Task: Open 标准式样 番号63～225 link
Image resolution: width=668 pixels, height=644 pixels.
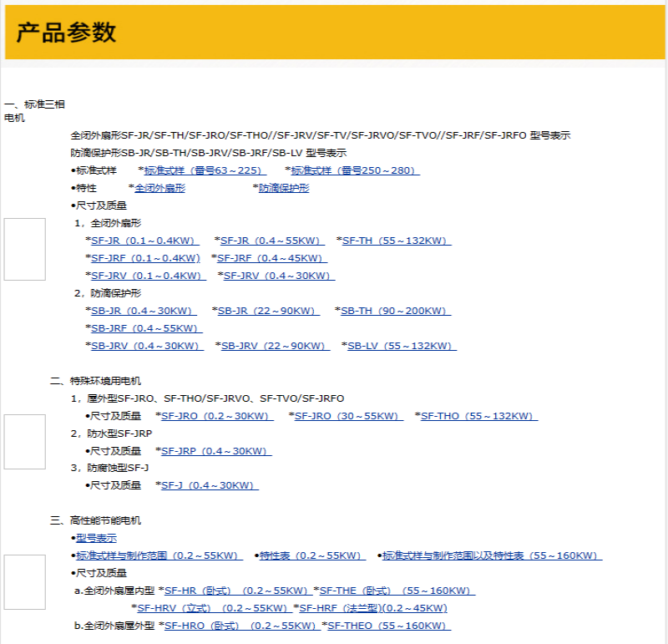Action: pos(203,170)
